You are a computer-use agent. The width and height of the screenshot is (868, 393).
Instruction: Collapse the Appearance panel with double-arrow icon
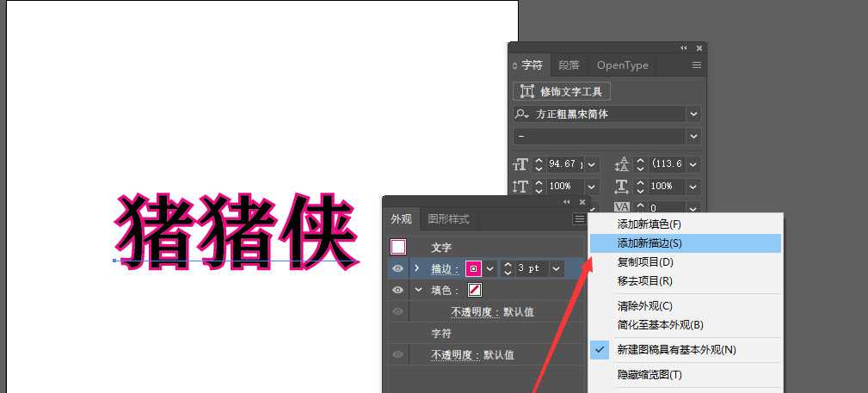coord(567,202)
